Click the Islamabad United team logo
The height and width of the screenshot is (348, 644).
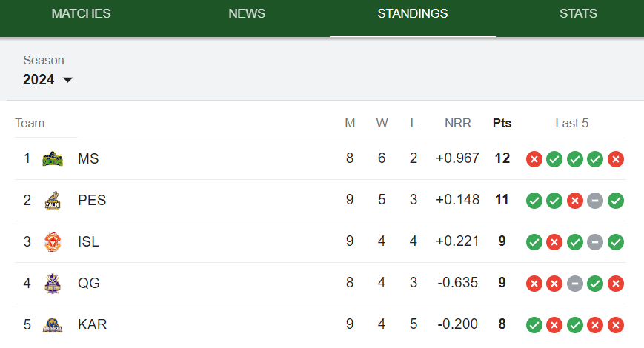[x=53, y=242]
